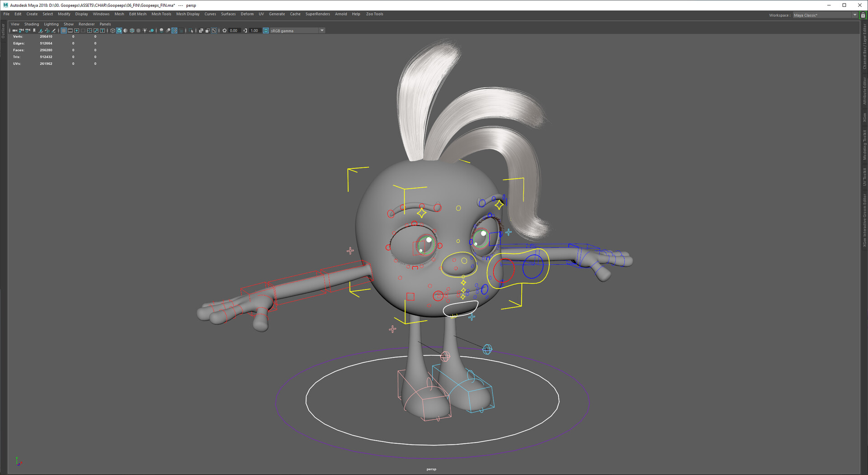Click the Gamma reset icon
The image size is (868, 475).
(245, 30)
